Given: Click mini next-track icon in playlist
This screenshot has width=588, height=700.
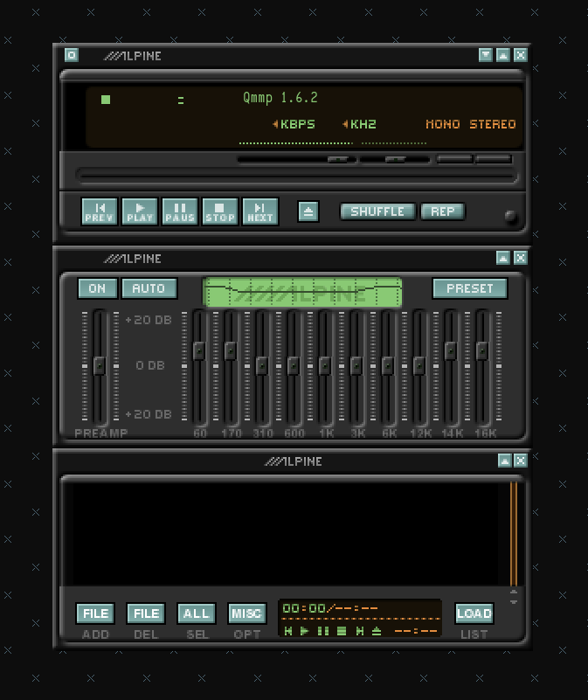Looking at the screenshot, I should pos(359,631).
